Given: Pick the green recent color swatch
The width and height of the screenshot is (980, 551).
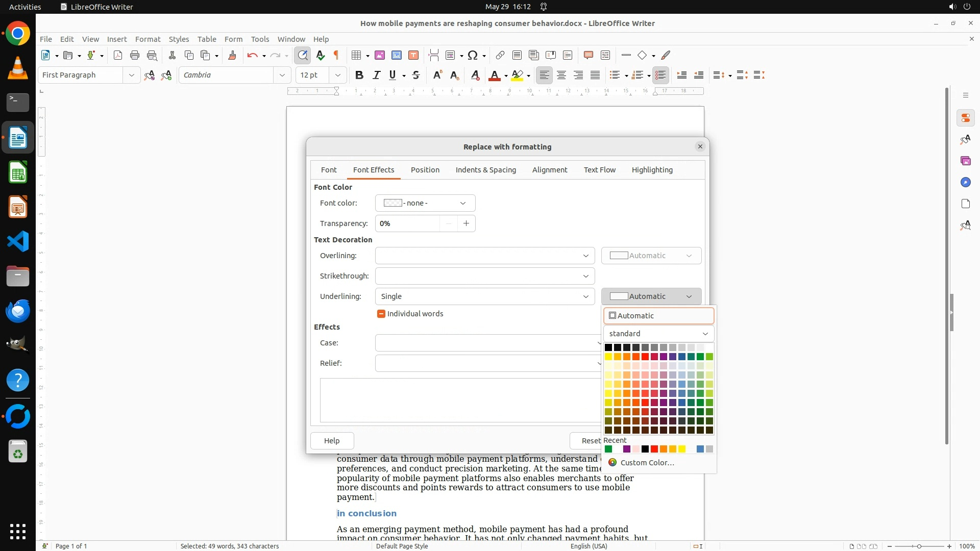Looking at the screenshot, I should point(608,449).
